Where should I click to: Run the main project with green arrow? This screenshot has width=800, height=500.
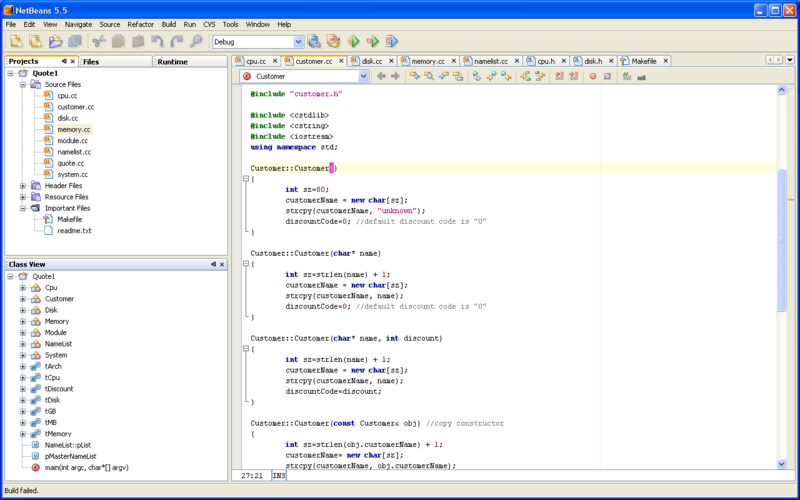(353, 42)
